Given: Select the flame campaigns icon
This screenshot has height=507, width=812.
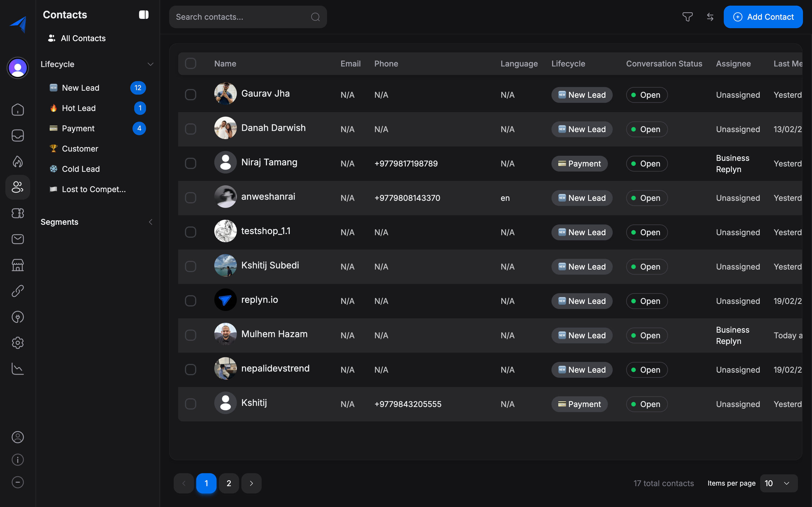Looking at the screenshot, I should pos(17,161).
